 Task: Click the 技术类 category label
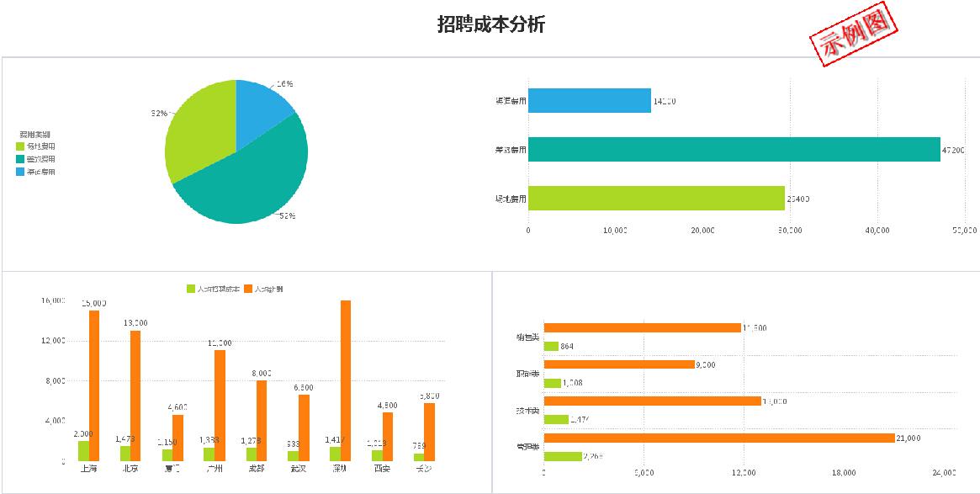tap(529, 411)
